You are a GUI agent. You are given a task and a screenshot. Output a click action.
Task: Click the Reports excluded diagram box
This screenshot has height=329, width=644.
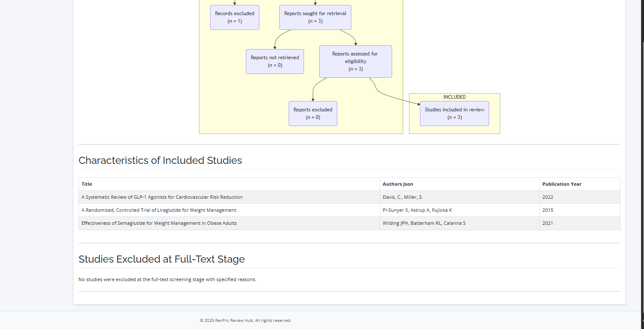313,113
